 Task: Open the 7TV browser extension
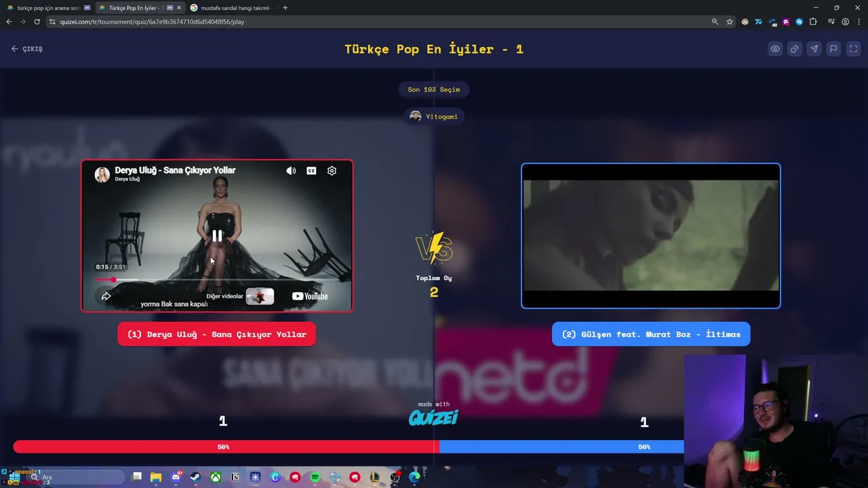[x=759, y=22]
